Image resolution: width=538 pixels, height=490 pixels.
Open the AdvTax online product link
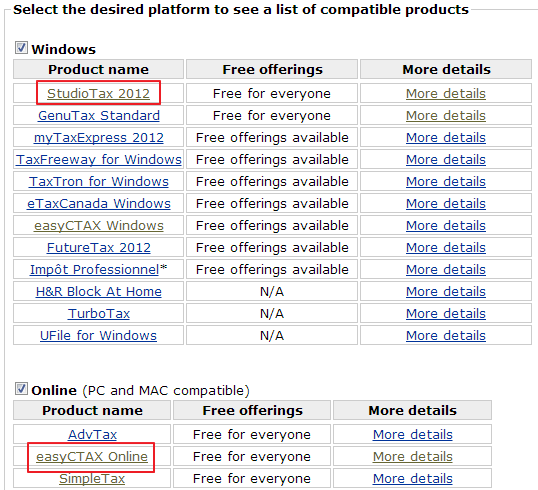[x=92, y=434]
